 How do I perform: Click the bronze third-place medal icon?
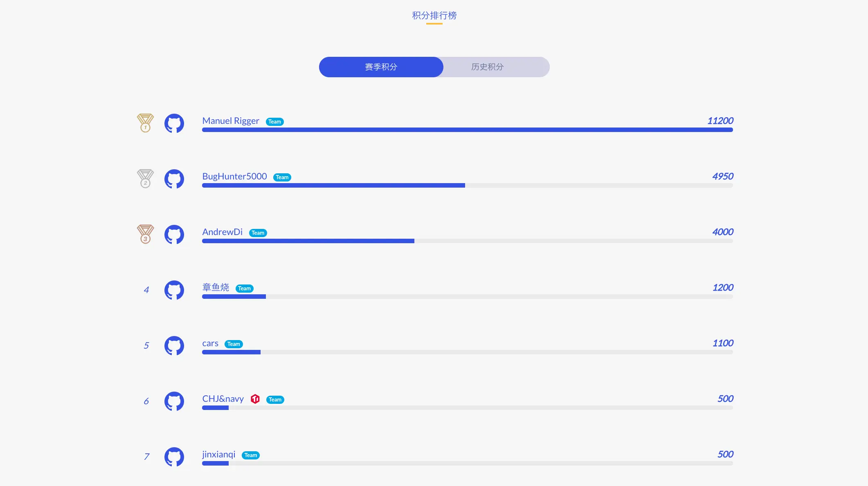[145, 234]
